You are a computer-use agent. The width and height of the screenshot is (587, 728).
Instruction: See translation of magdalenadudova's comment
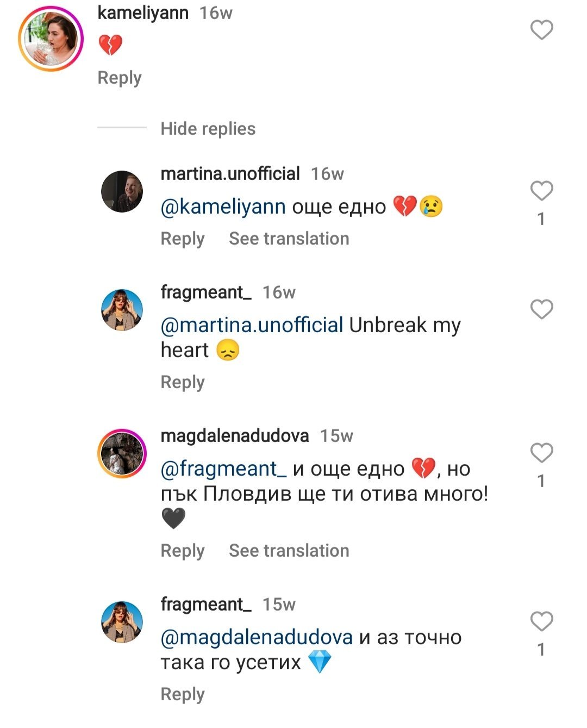pos(289,551)
